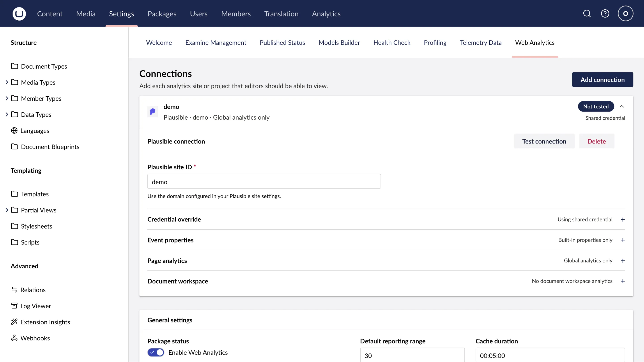The height and width of the screenshot is (362, 644).
Task: Select the Web Analytics tab
Action: coord(535,42)
